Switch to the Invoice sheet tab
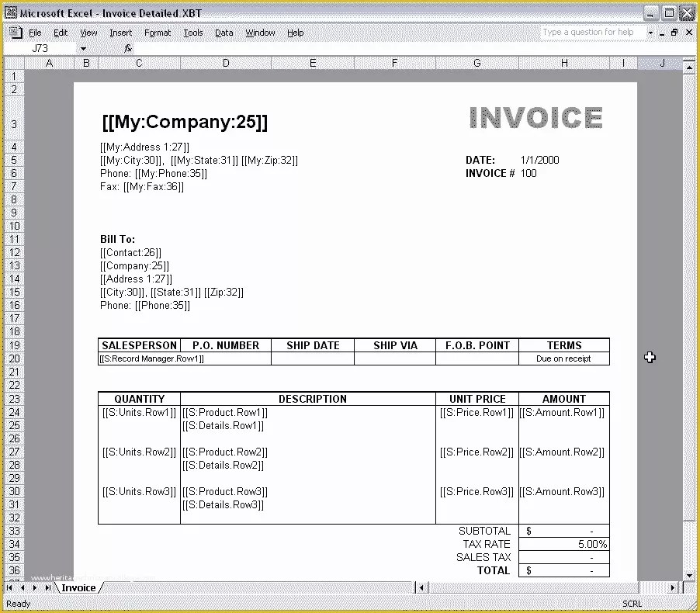700x613 pixels. pos(78,587)
